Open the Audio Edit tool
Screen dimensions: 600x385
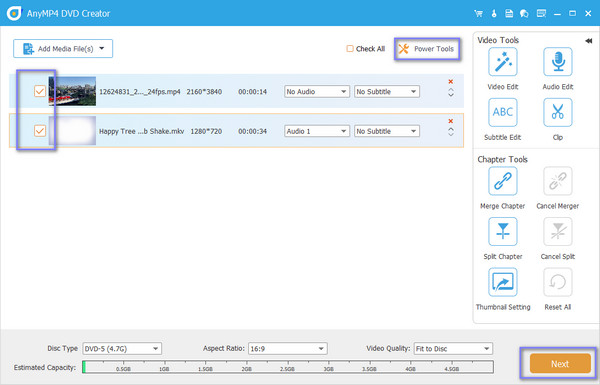tap(558, 62)
